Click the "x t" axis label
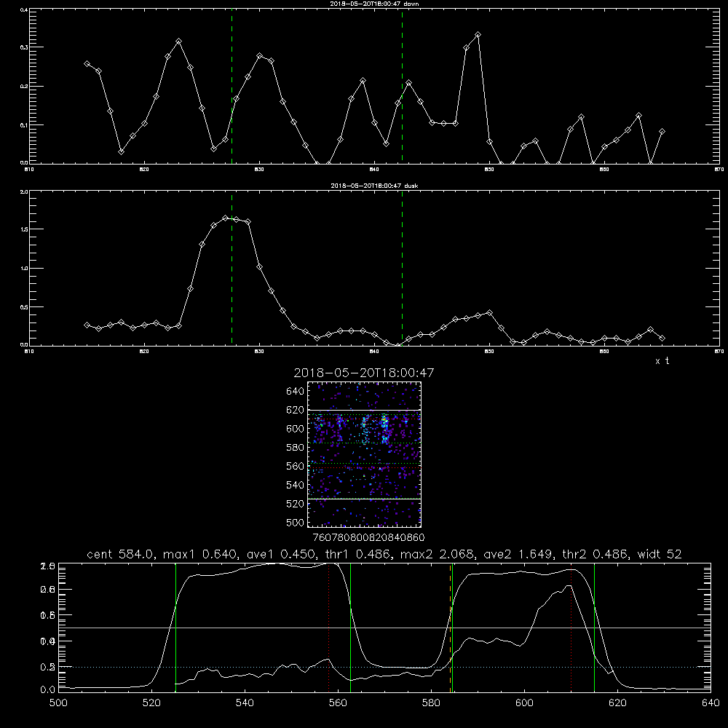This screenshot has width=728, height=728. click(x=662, y=361)
